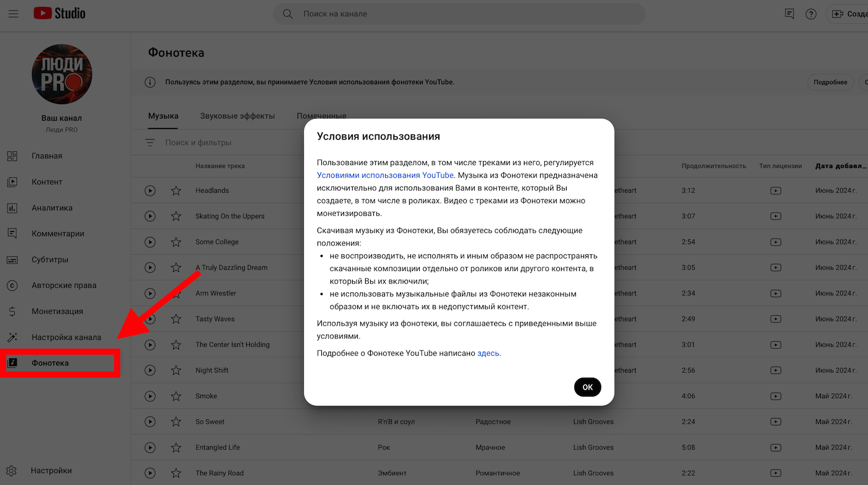868x485 pixels.
Task: Click Эмбиент genre in The Rainy Road row
Action: pos(392,473)
